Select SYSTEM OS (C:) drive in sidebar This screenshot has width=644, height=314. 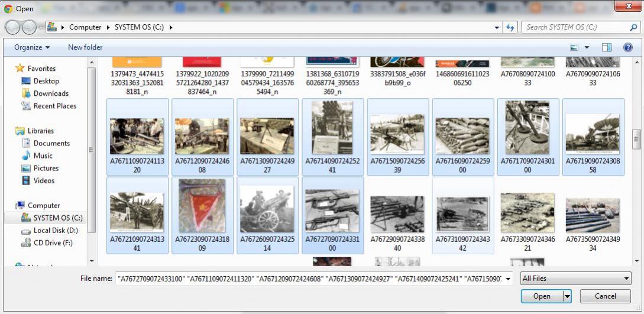click(x=46, y=218)
